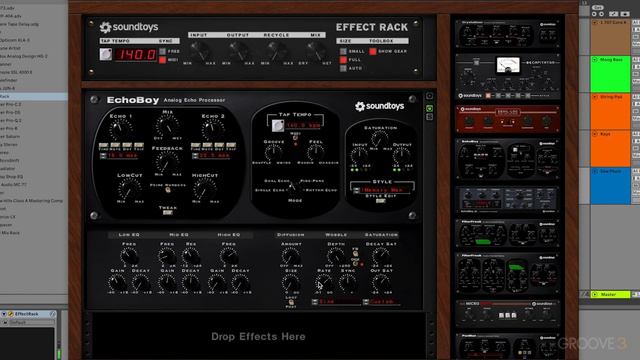
Task: Click the Decapitator thumbnail in gear list
Action: click(x=507, y=77)
